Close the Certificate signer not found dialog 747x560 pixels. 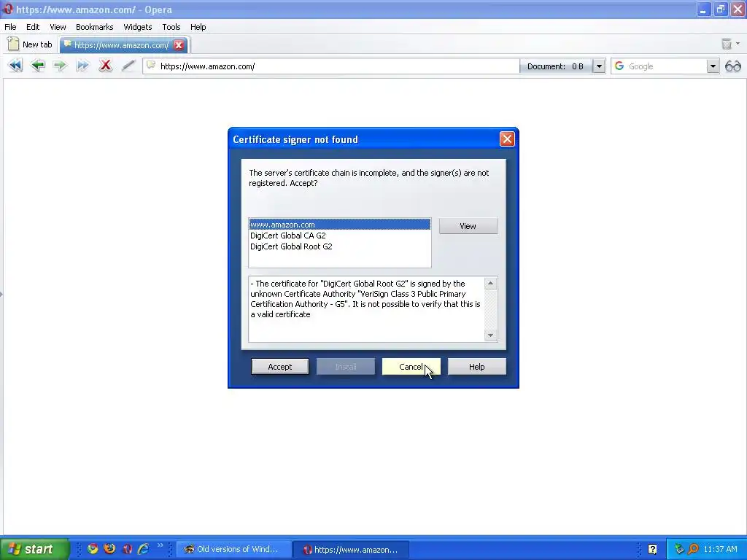pyautogui.click(x=507, y=139)
